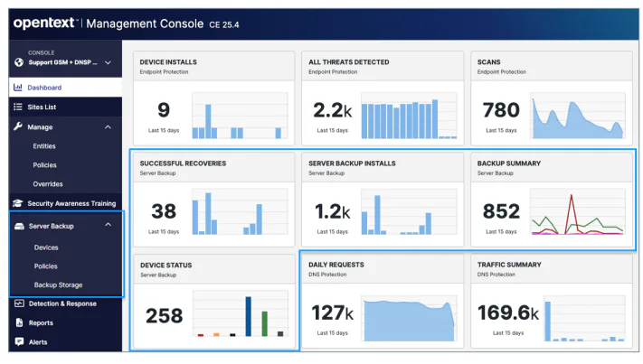Collapse the Server Backup section chevron
Viewport: 643px width, 364px height.
click(109, 224)
